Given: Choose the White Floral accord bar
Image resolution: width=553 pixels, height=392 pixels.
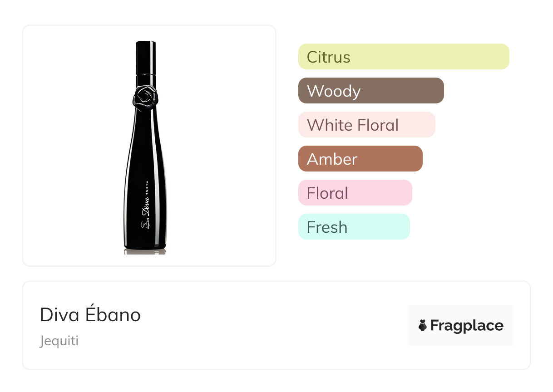Looking at the screenshot, I should tap(366, 125).
